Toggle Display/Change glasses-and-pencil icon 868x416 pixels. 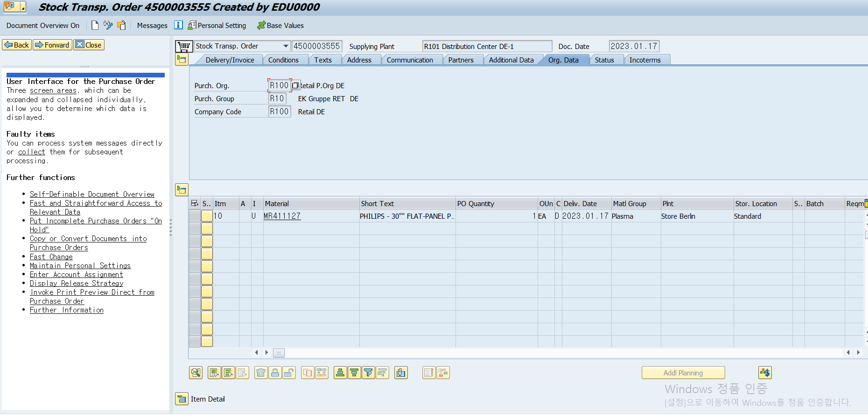click(x=108, y=25)
